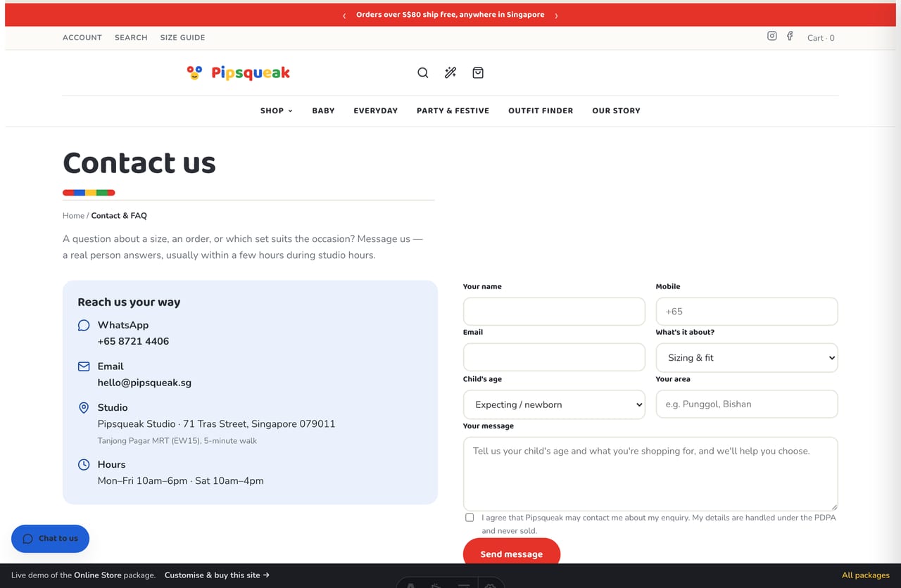Click the Pipsqueak logo
Image resolution: width=901 pixels, height=588 pixels.
point(239,72)
